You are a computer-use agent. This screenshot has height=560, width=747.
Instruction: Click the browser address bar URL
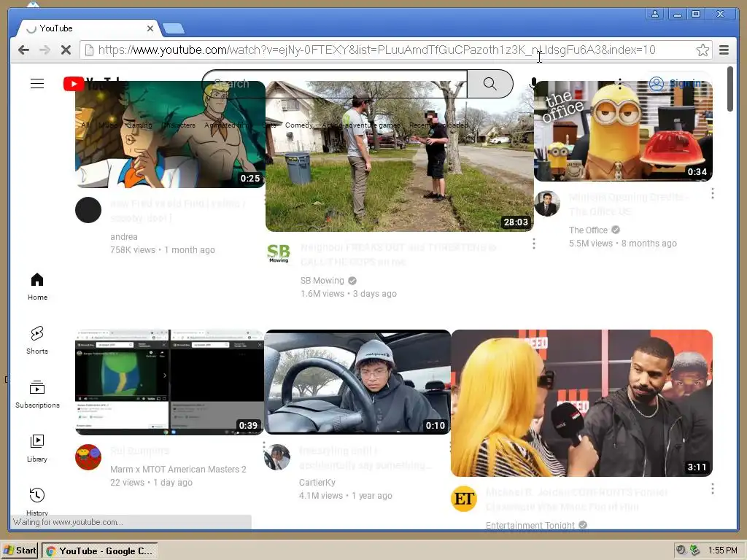coord(376,50)
